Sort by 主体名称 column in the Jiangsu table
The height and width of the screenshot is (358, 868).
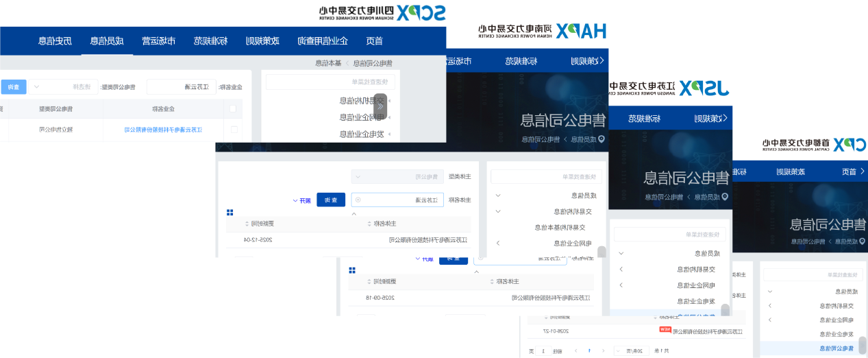click(492, 281)
